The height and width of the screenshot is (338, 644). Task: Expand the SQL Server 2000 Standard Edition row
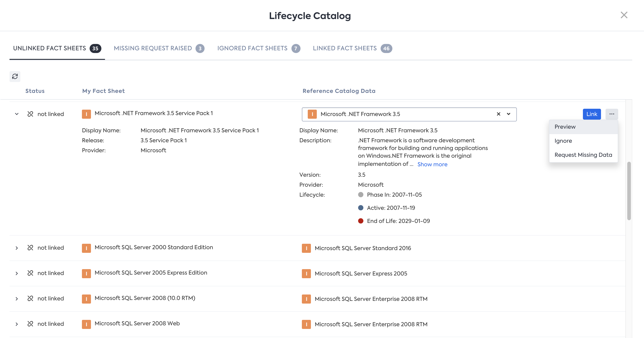pos(17,248)
